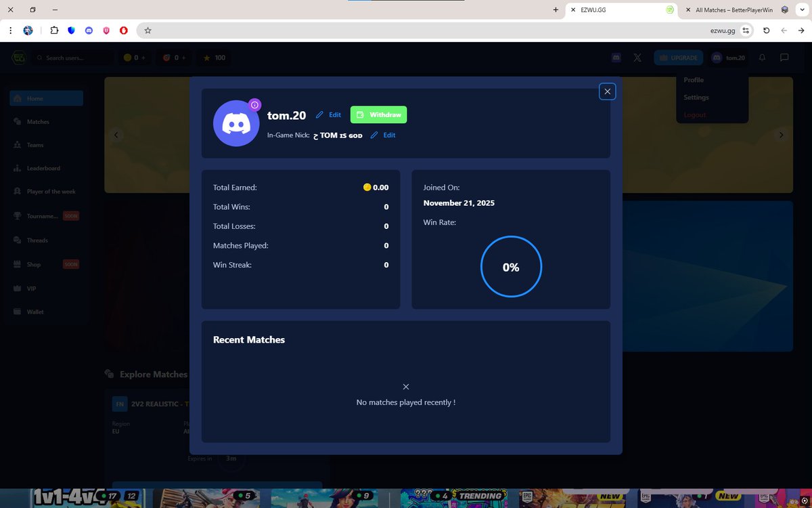Screen dimensions: 812x508
Task: Click the browser profile avatar icon
Action: pos(28,30)
